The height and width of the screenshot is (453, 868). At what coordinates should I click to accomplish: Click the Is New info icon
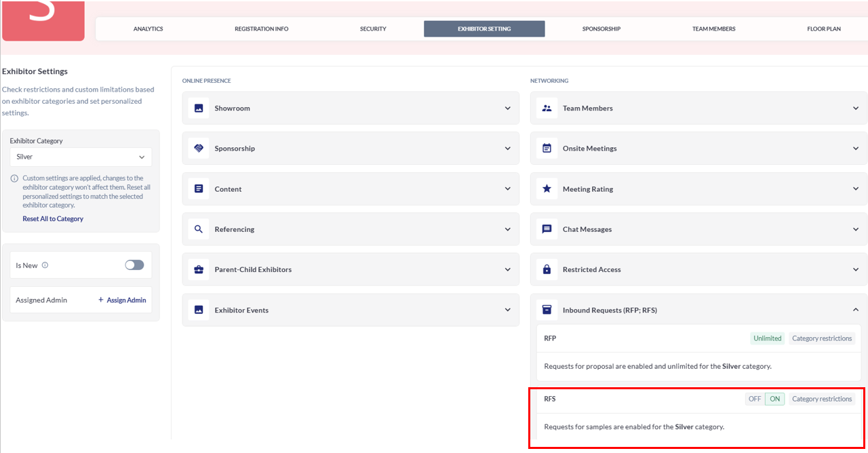[x=45, y=265]
